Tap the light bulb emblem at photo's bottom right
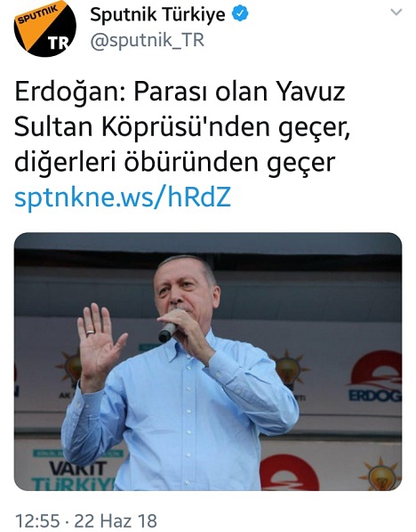The height and width of the screenshot is (532, 416). (x=381, y=473)
